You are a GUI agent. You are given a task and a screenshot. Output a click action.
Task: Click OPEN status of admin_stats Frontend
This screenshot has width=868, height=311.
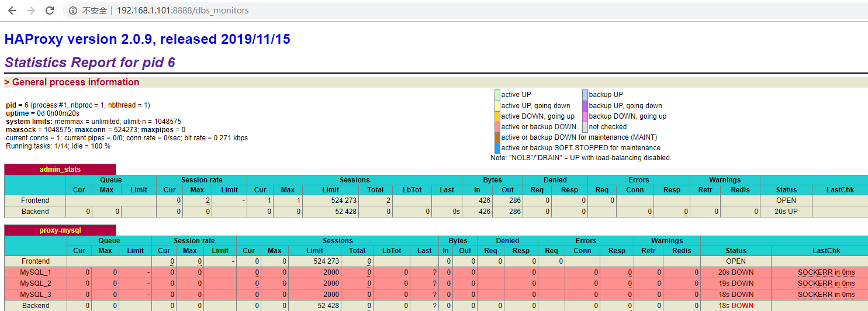click(x=786, y=201)
